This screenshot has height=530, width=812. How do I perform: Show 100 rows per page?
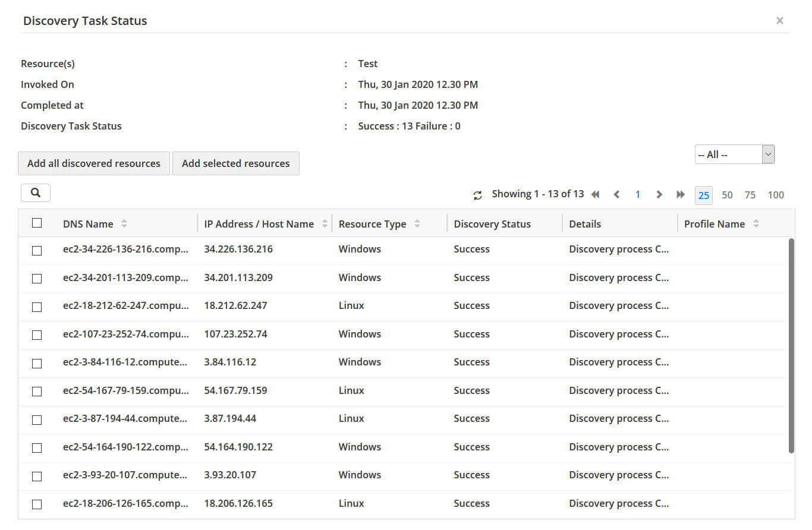[776, 195]
